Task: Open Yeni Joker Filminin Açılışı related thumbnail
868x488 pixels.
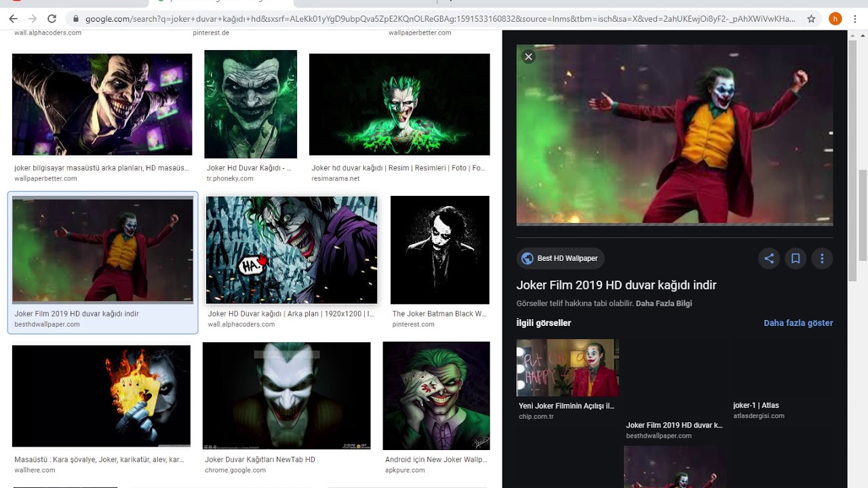Action: click(x=568, y=368)
